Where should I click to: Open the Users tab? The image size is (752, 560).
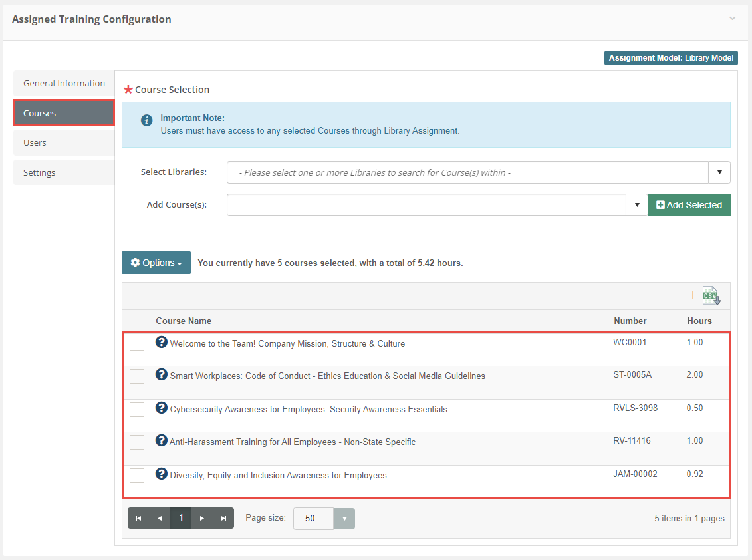click(x=64, y=142)
